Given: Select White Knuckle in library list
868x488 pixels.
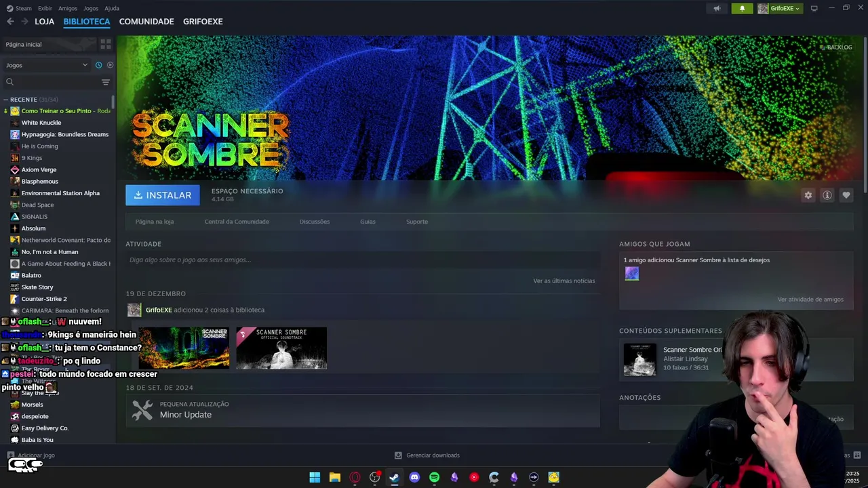Looking at the screenshot, I should click(x=41, y=123).
